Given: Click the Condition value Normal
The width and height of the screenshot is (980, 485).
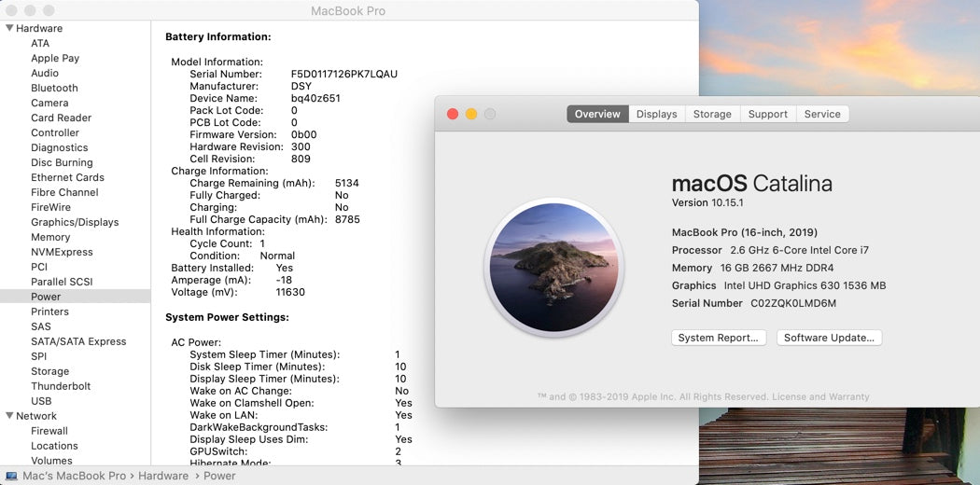Looking at the screenshot, I should coord(277,256).
